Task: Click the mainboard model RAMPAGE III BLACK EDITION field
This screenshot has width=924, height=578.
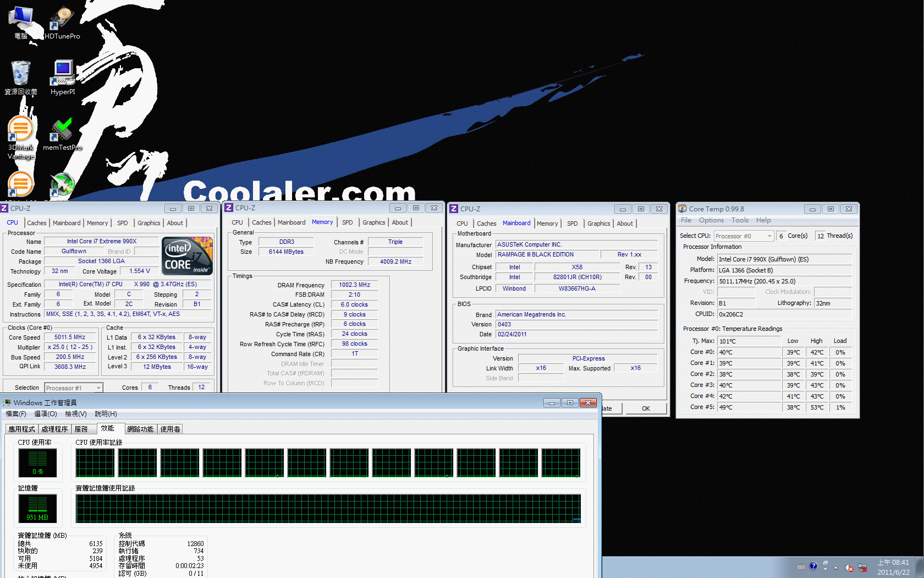Action: point(547,254)
